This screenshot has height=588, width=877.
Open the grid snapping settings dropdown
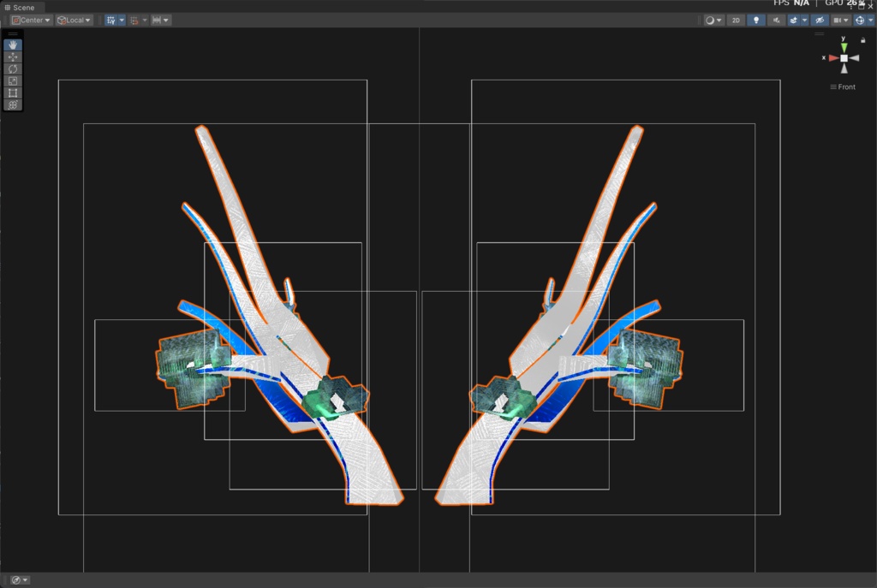pyautogui.click(x=145, y=21)
